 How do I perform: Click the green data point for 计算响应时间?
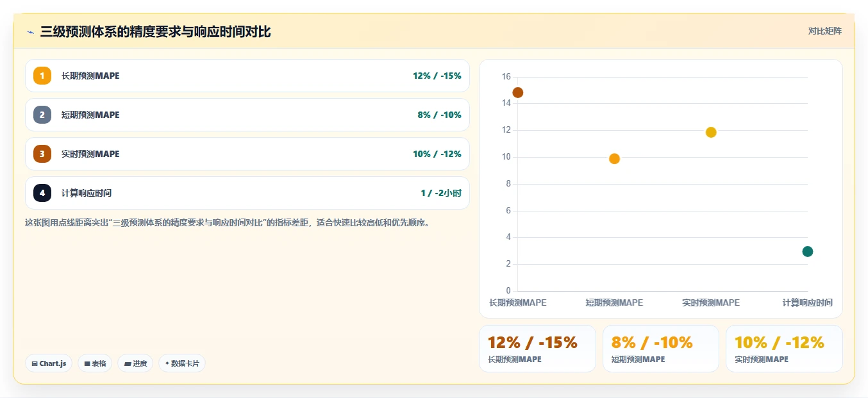[x=808, y=251]
